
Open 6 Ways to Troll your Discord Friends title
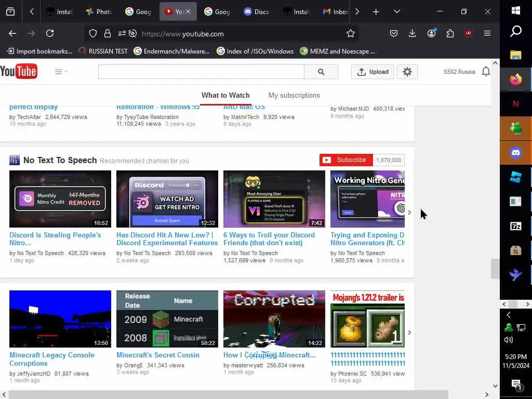[x=269, y=239]
